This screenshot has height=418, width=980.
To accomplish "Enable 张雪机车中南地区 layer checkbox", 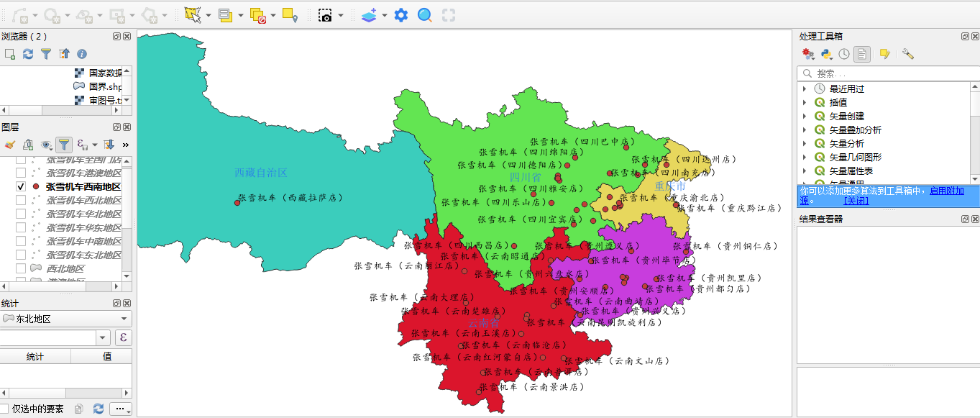I will pyautogui.click(x=21, y=241).
